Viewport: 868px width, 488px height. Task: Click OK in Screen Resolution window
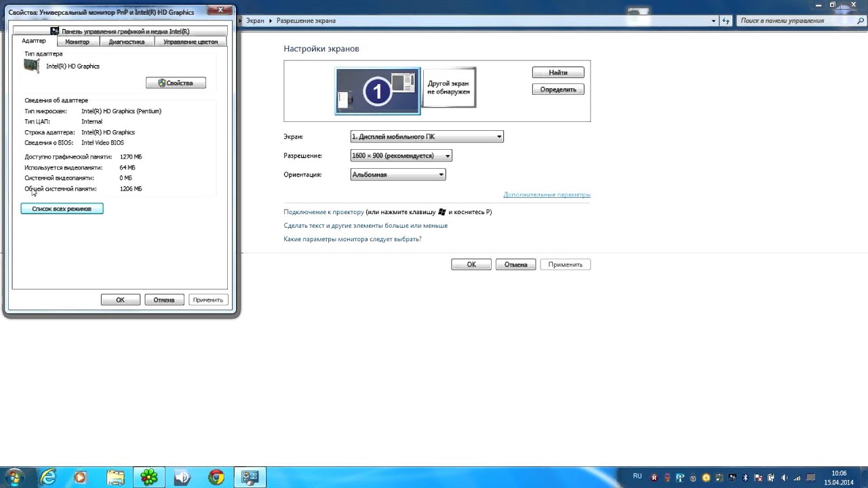tap(471, 264)
